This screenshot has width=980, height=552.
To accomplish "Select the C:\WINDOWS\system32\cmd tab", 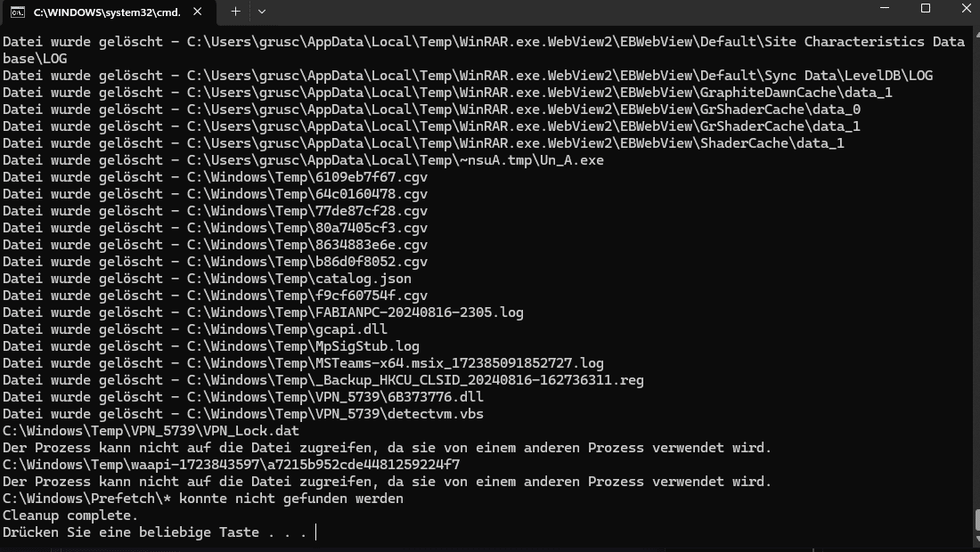I will pos(106,12).
